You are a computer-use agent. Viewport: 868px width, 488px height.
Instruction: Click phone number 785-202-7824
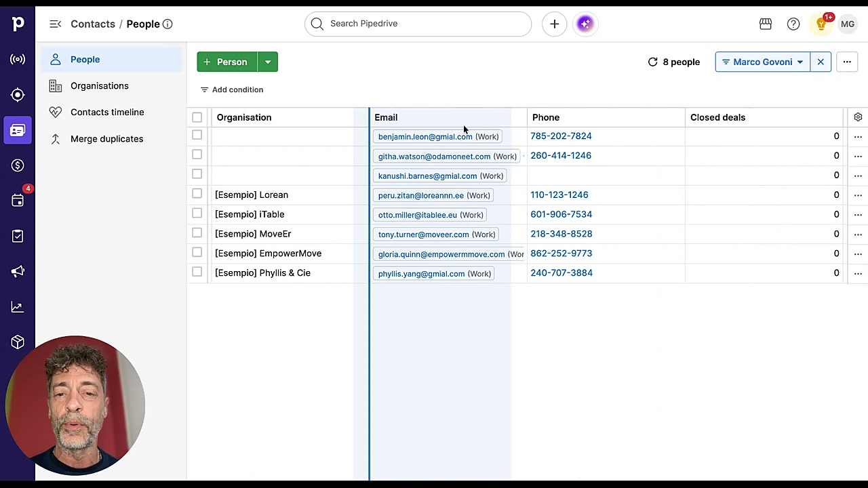[561, 136]
